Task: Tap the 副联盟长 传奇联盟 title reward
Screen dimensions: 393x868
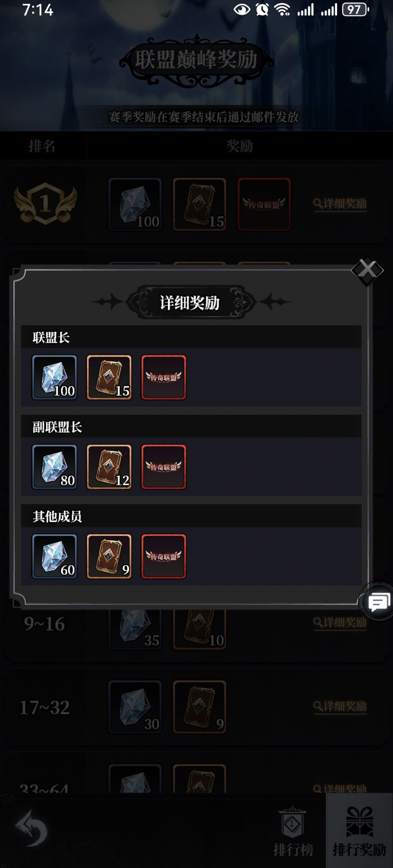Action: [x=164, y=467]
